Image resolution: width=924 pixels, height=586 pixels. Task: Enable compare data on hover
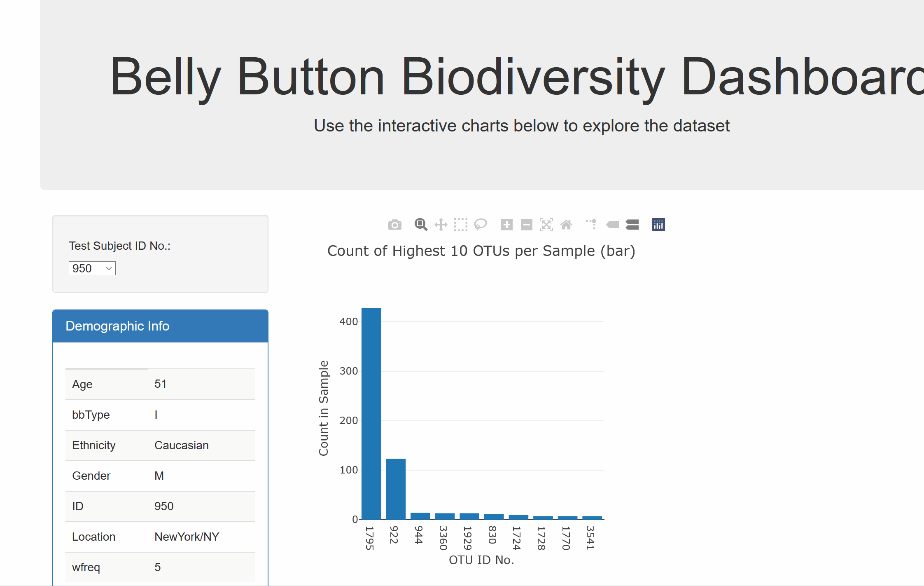(632, 225)
